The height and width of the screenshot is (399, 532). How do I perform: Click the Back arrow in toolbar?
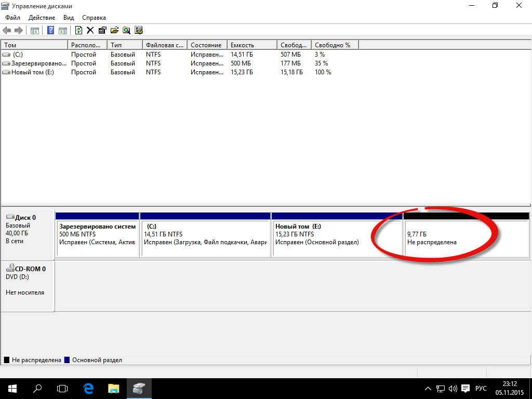click(7, 31)
